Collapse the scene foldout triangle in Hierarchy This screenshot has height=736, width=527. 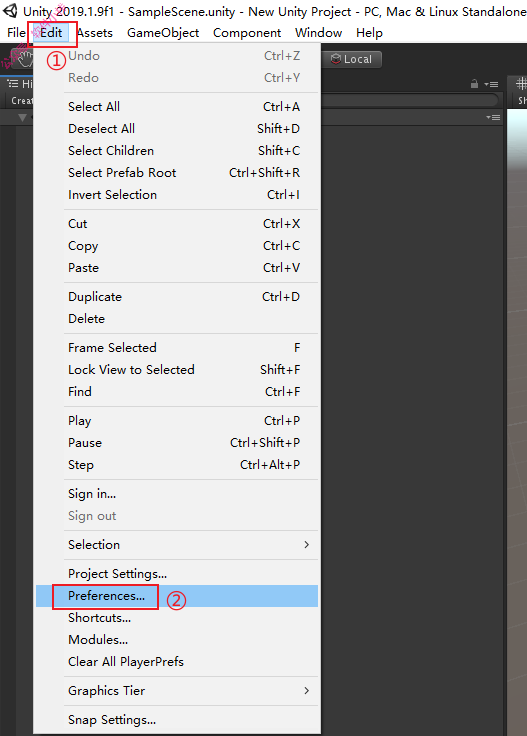pyautogui.click(x=22, y=117)
